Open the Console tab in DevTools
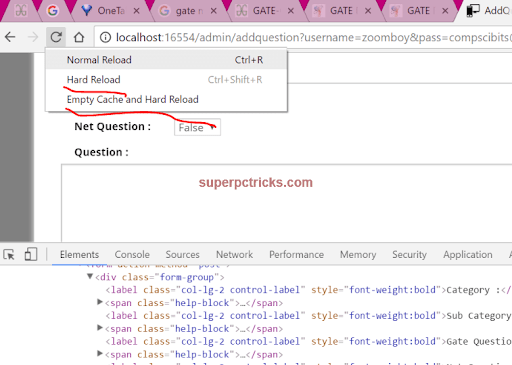This screenshot has width=512, height=365. click(132, 255)
